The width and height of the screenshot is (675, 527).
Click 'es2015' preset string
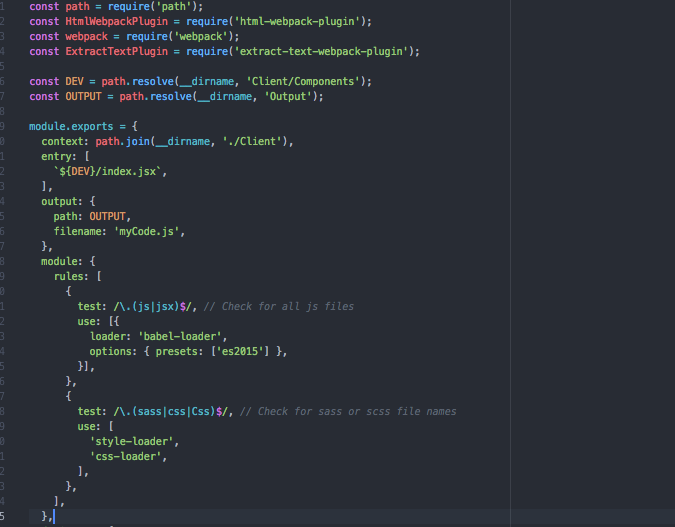(x=239, y=351)
